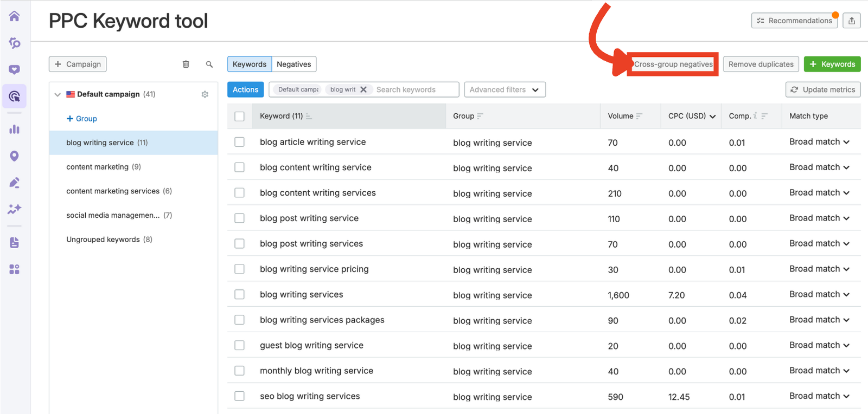This screenshot has width=868, height=414.
Task: Open Default campaign settings gear
Action: 205,94
